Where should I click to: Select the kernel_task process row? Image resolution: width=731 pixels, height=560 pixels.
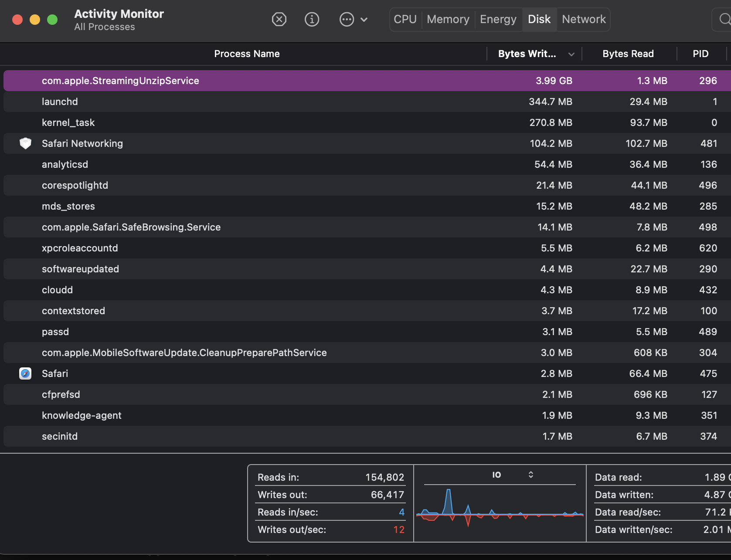point(68,122)
